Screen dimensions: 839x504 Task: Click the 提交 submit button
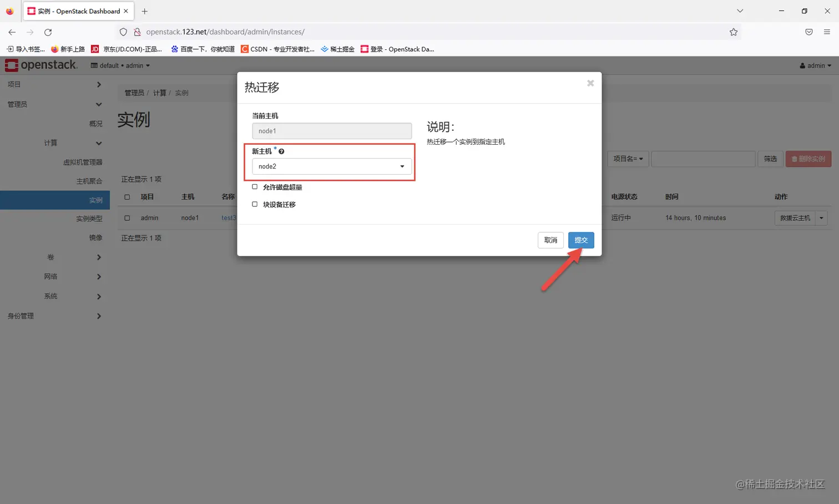tap(581, 240)
